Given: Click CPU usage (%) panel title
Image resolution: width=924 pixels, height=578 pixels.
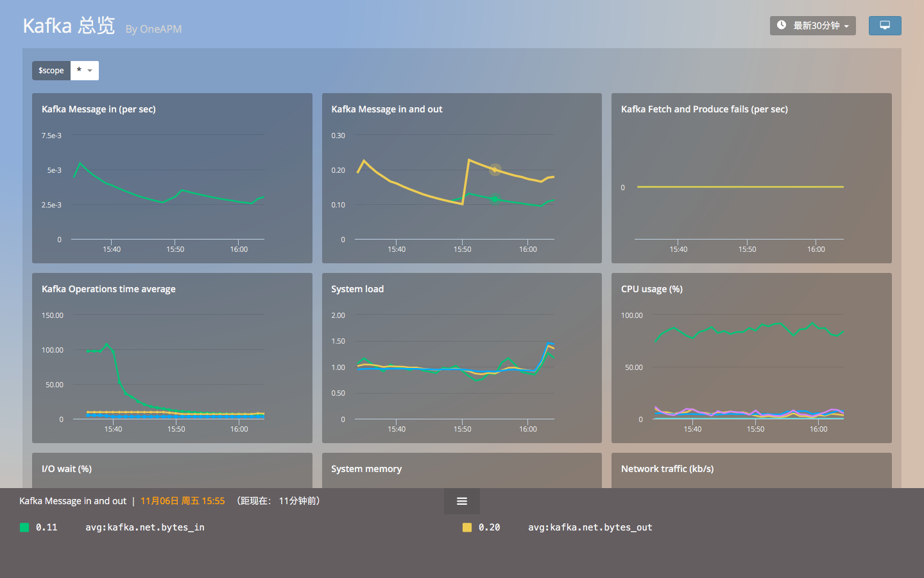Looking at the screenshot, I should coord(652,289).
